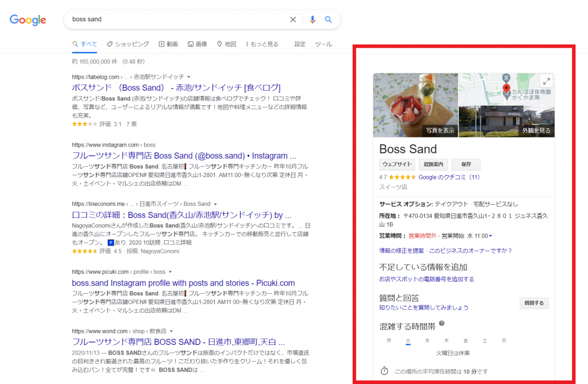This screenshot has height=384, width=588.
Task: Open the tabelog ボスサンド (Boss Sand) result
Action: (176, 88)
